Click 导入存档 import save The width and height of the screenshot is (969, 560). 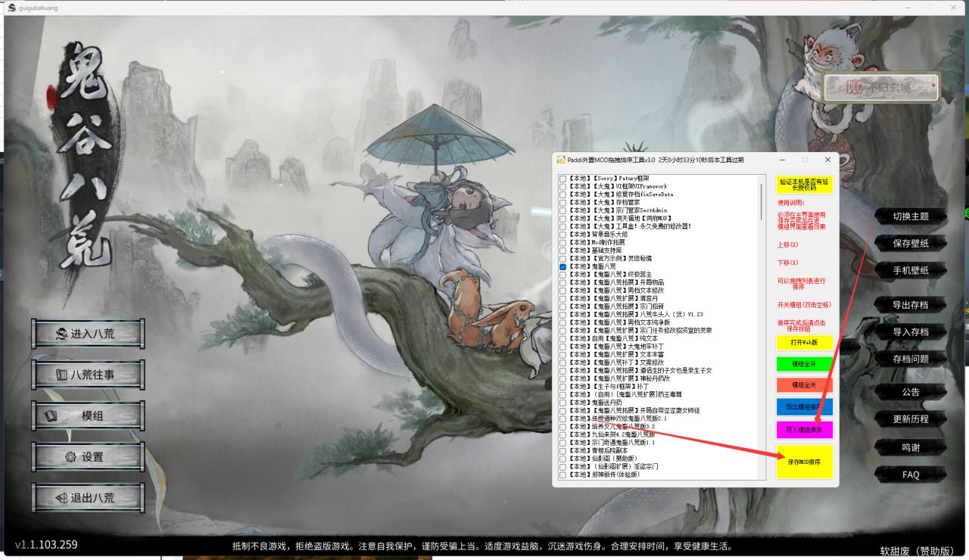[911, 331]
